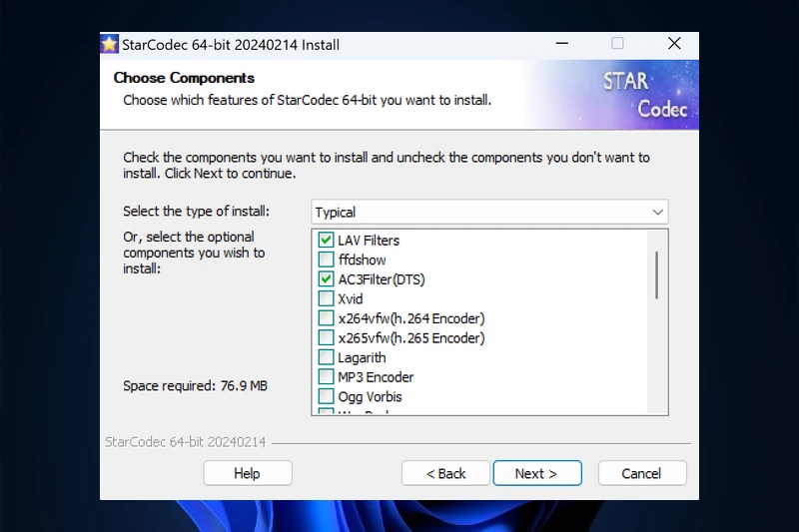Close the StarCodec installer window
799x532 pixels.
[x=674, y=44]
